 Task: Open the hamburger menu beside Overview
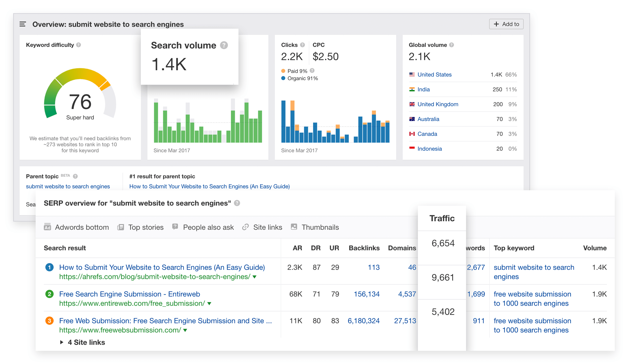tap(22, 24)
